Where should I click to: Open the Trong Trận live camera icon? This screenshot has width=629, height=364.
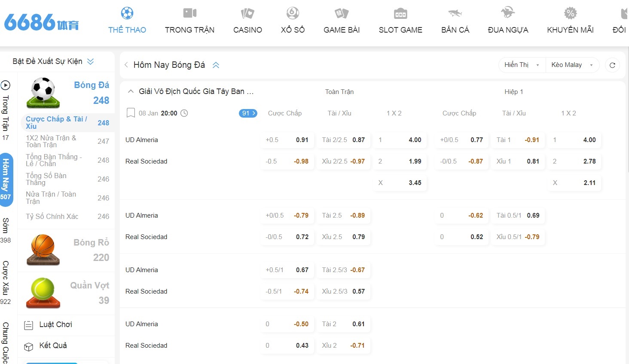point(189,13)
